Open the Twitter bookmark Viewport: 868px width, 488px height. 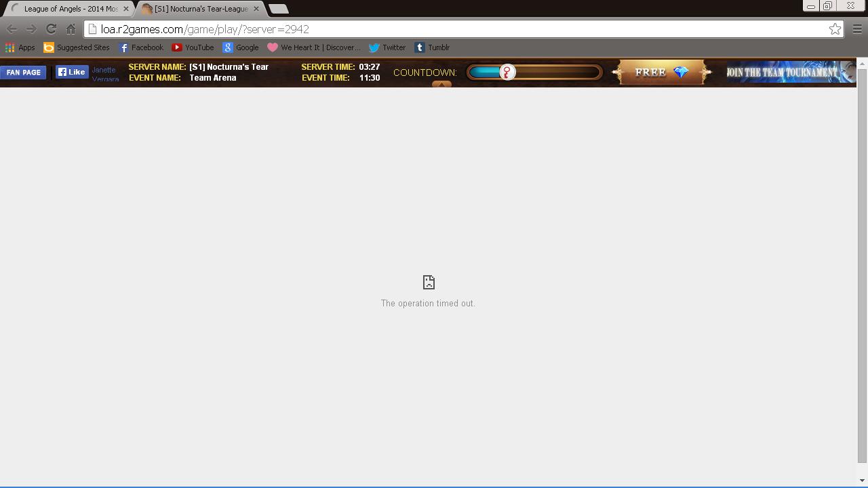[x=387, y=47]
